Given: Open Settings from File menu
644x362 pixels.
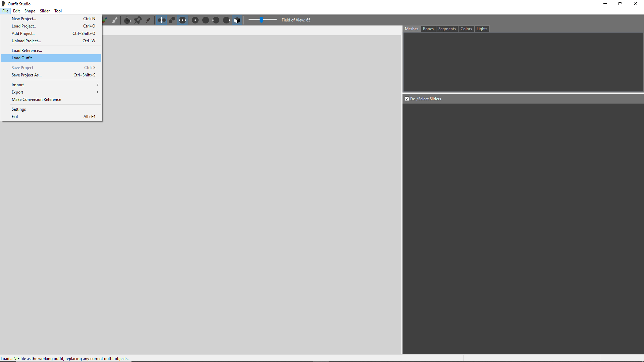Looking at the screenshot, I should click(x=51, y=109).
